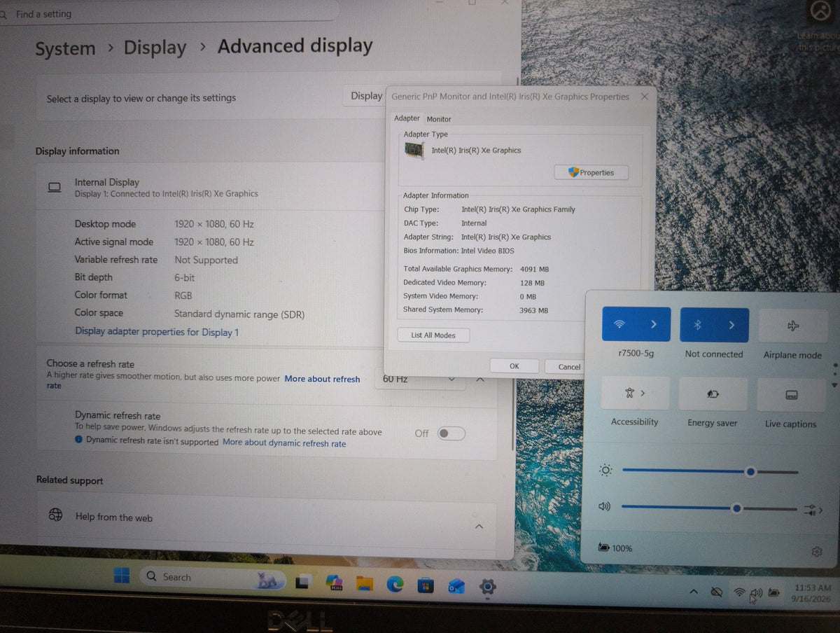Open the clock showing 11:53 AM
This screenshot has height=633, width=840.
812,594
